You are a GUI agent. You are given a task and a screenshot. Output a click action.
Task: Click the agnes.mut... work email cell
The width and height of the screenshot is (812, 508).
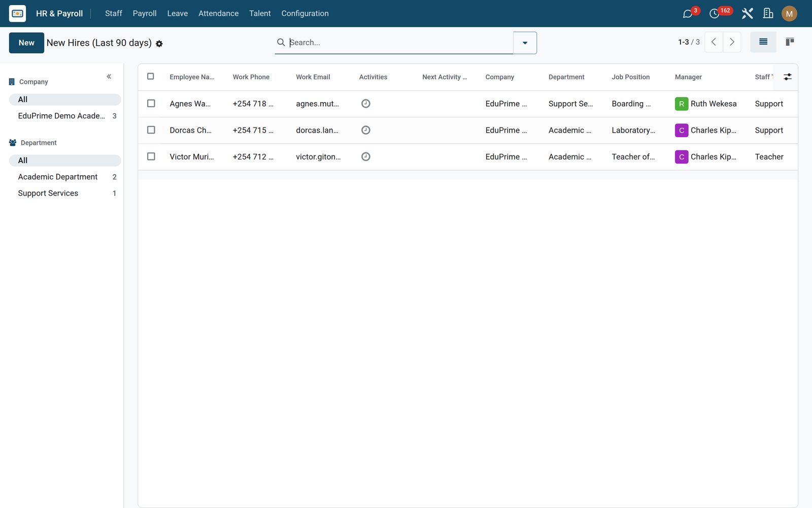pyautogui.click(x=317, y=104)
